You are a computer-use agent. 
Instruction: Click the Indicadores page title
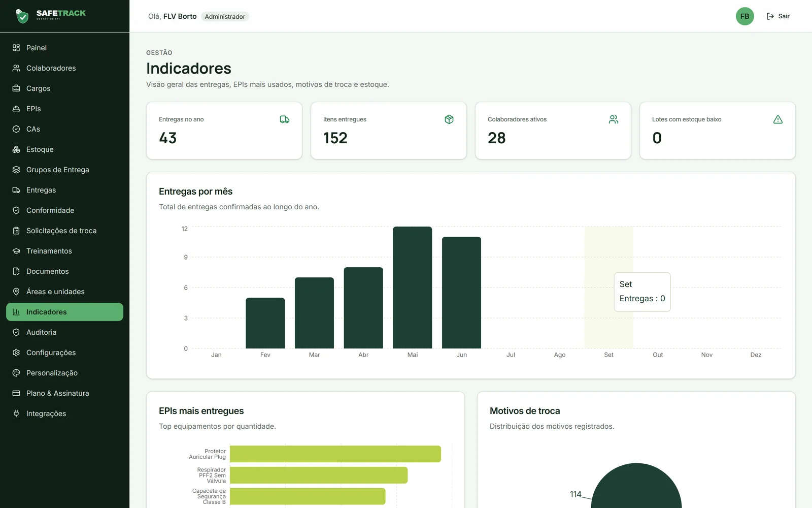tap(189, 69)
